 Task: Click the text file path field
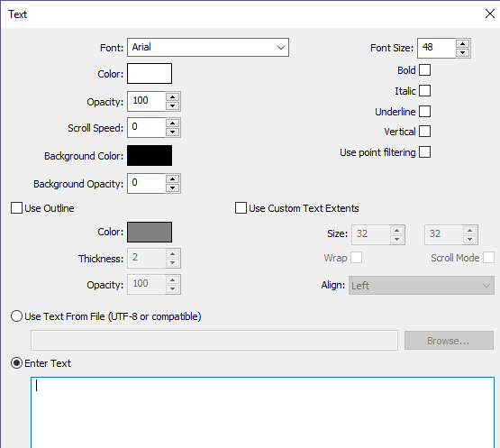[214, 340]
